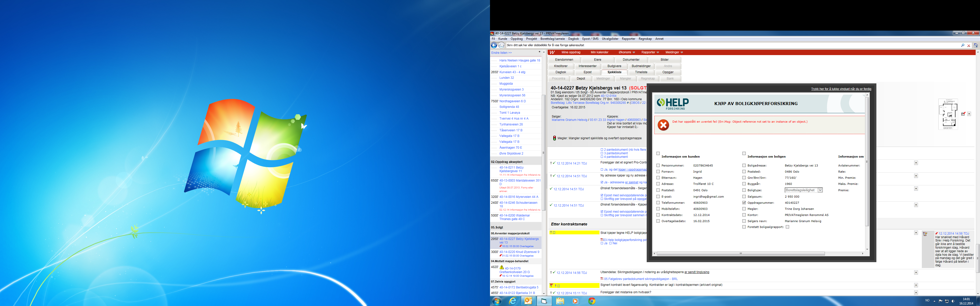This screenshot has width=980, height=306.
Task: Click the Endre listen link
Action: tap(501, 53)
